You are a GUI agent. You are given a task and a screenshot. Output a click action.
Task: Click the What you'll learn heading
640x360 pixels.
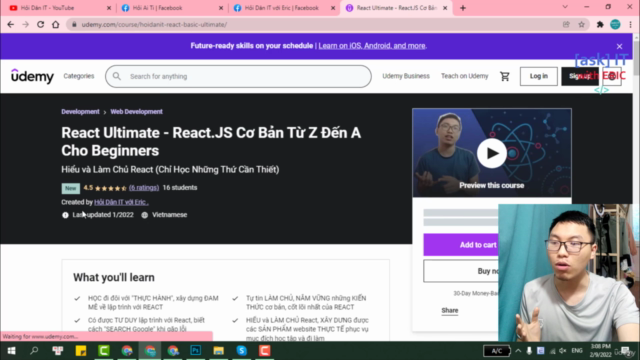tap(114, 278)
